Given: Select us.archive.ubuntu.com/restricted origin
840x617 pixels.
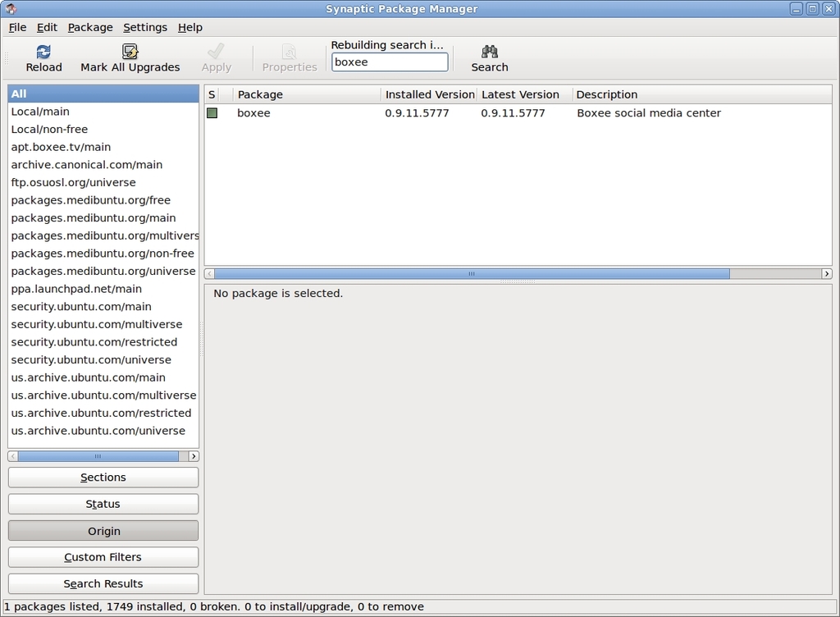Looking at the screenshot, I should 103,413.
